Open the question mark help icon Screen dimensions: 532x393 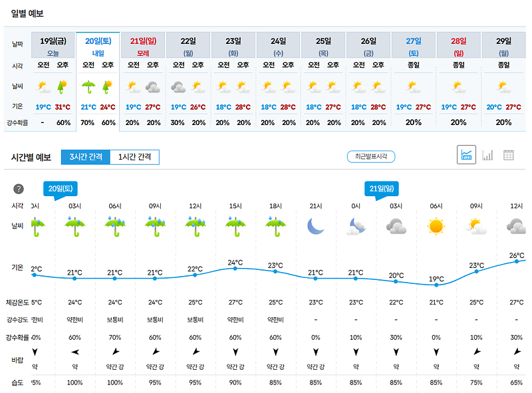point(19,189)
